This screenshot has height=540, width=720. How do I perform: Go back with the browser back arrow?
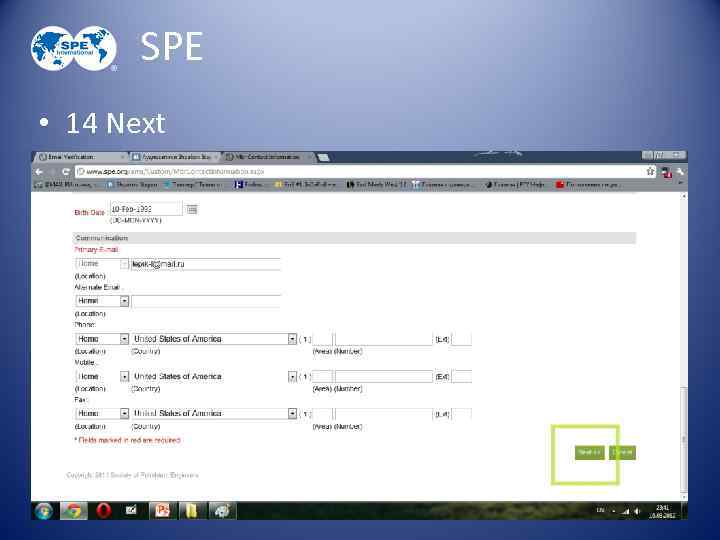pyautogui.click(x=39, y=172)
